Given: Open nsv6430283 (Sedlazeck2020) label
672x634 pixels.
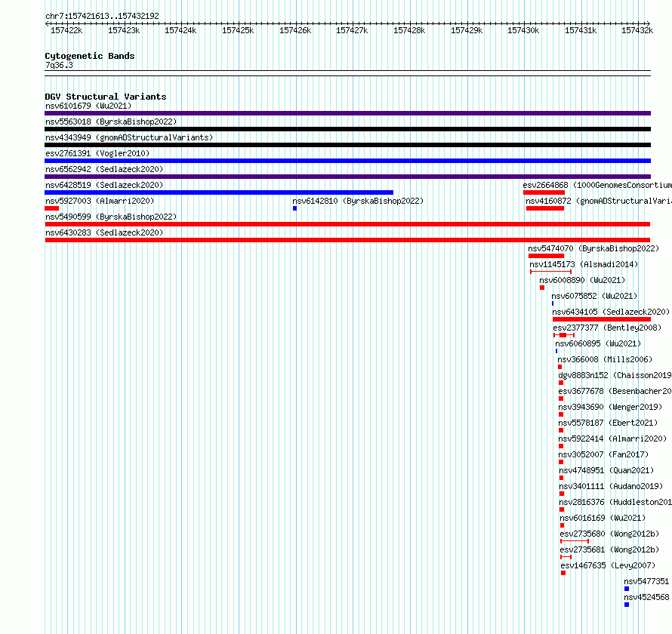Looking at the screenshot, I should tap(104, 232).
